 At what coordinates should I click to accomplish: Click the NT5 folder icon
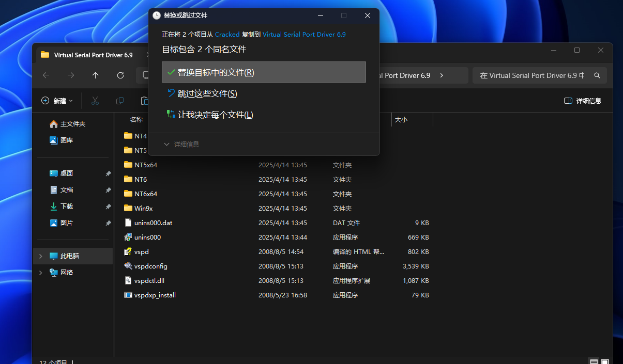pos(128,151)
